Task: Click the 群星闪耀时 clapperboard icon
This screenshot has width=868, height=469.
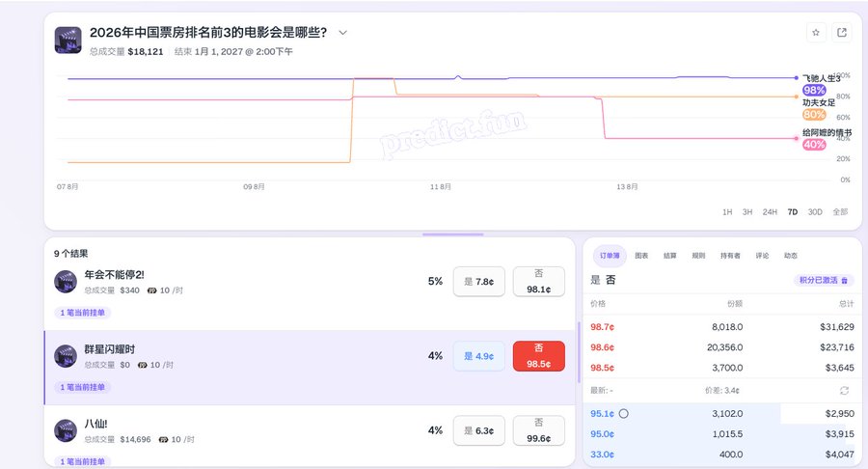Action: pyautogui.click(x=66, y=356)
